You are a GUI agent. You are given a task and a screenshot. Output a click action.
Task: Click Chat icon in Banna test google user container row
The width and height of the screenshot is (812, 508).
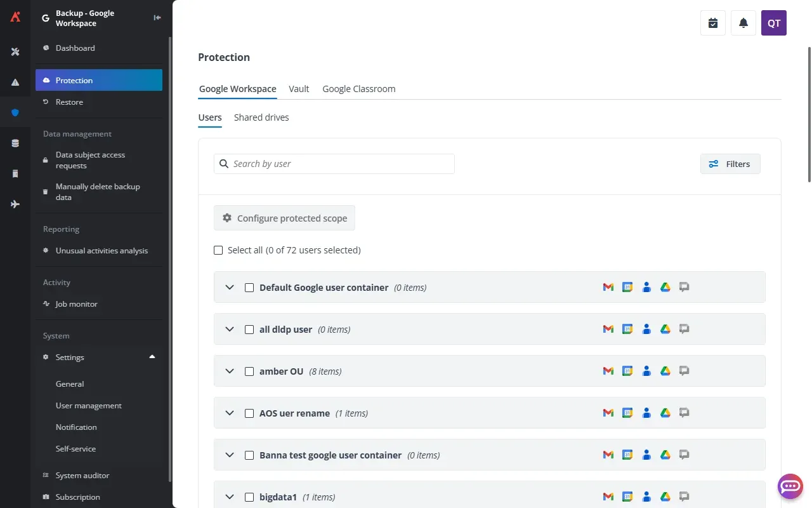click(x=684, y=455)
